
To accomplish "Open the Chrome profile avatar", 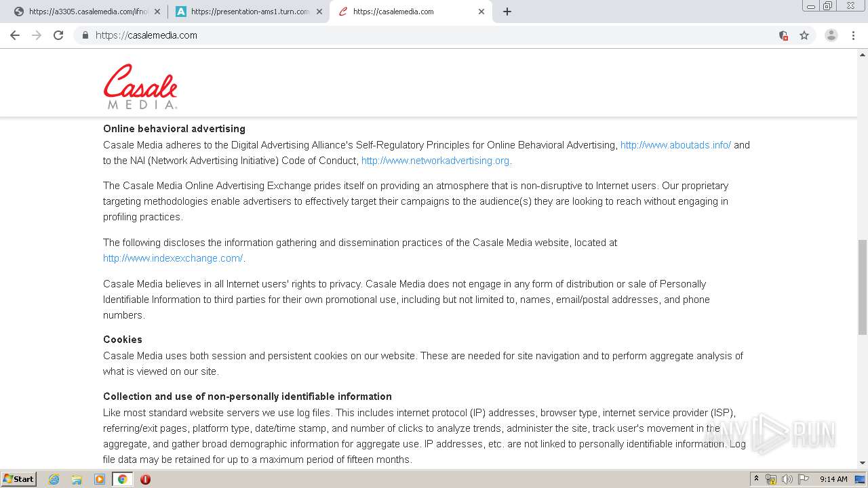I will [831, 35].
